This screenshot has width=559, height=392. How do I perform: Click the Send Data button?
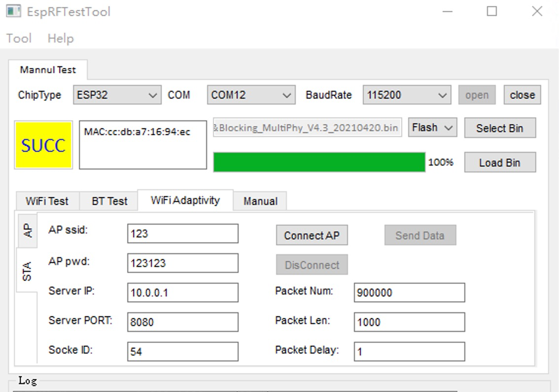tap(420, 235)
